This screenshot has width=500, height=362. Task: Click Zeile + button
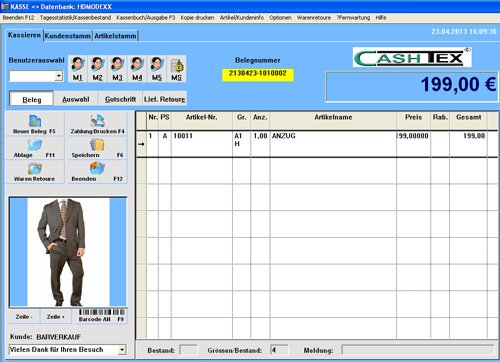point(56,317)
